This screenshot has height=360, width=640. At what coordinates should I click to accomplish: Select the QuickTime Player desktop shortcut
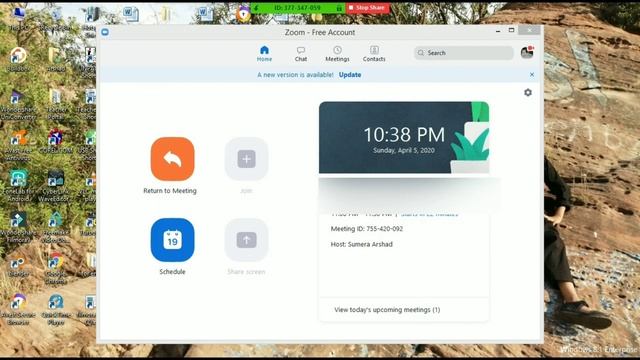[56, 310]
